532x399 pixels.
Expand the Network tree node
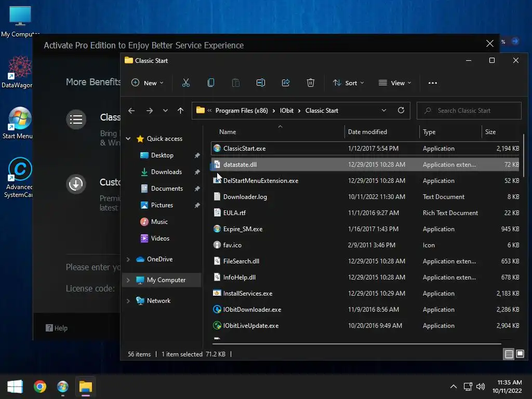pos(128,301)
